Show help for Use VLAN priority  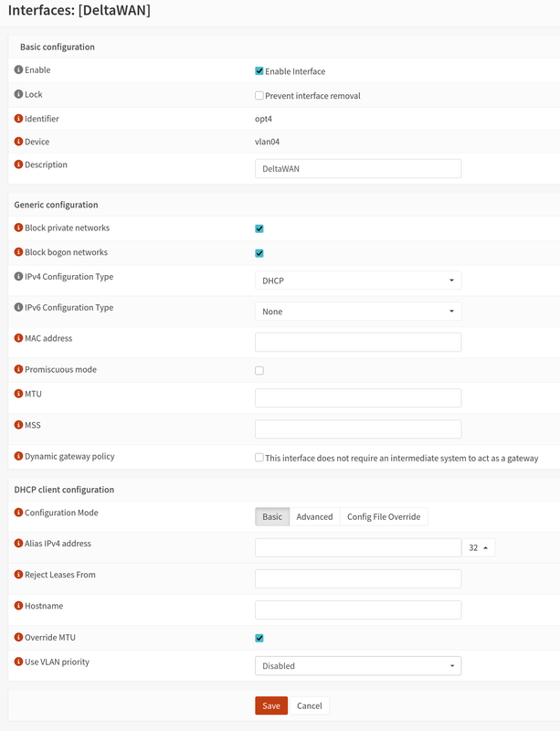pyautogui.click(x=19, y=662)
